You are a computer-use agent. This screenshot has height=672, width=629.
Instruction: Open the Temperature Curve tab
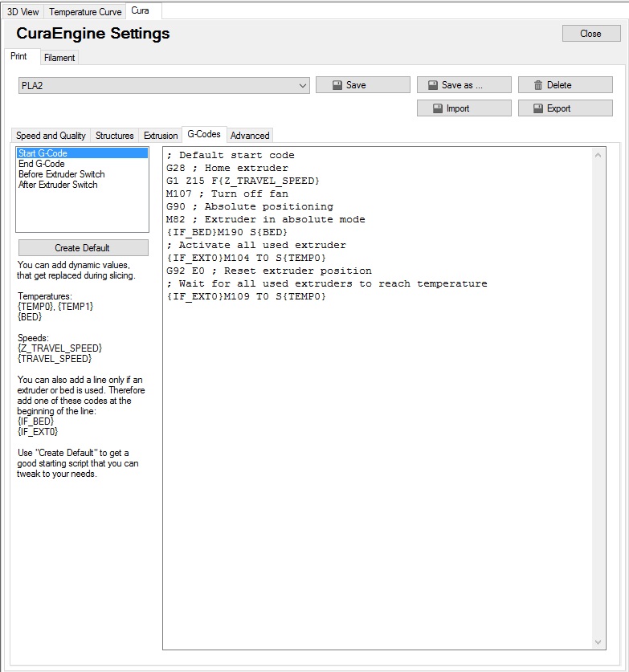coord(85,12)
